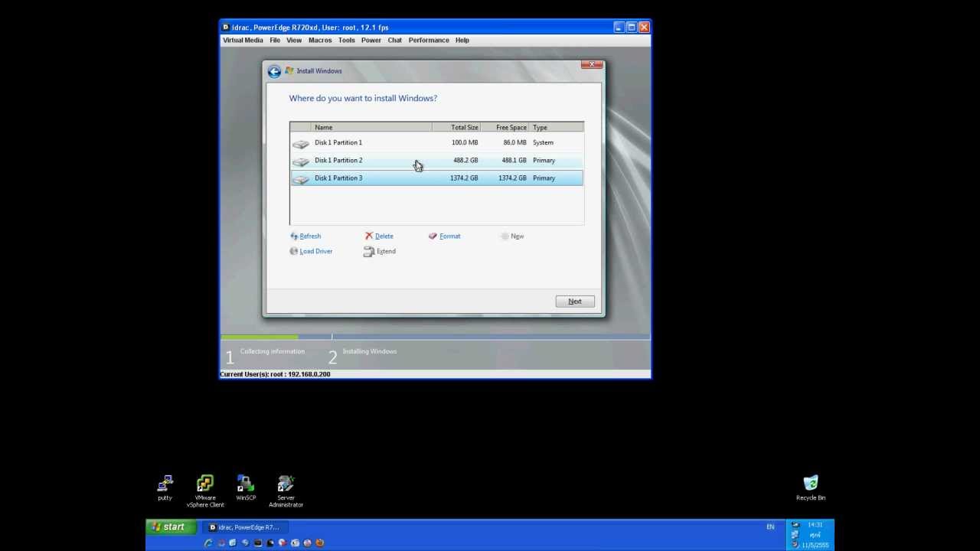Viewport: 980px width, 551px height.
Task: Click the Recycle Bin desktop icon
Action: [811, 487]
